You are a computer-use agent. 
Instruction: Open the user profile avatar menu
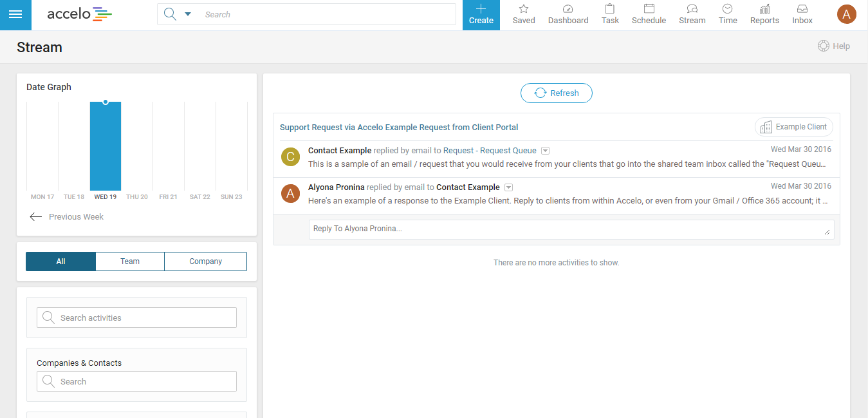[847, 14]
